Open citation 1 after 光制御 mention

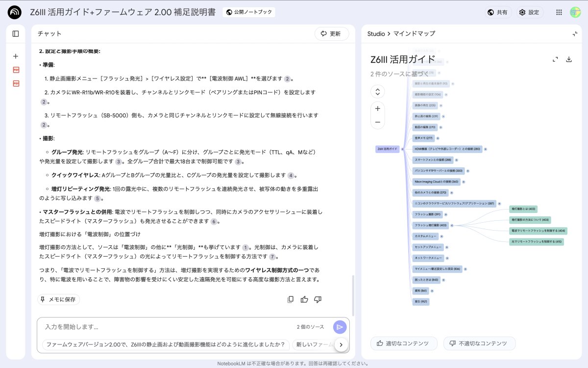[x=246, y=247]
